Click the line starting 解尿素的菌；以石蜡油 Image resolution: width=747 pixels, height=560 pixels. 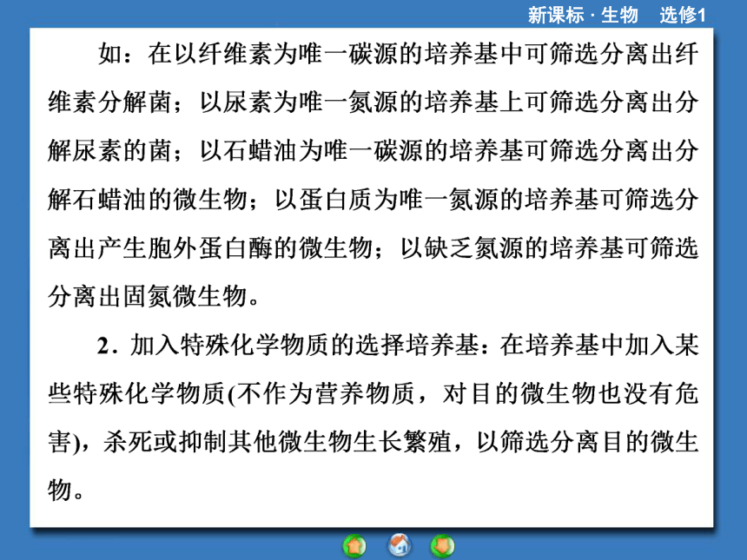(x=373, y=151)
